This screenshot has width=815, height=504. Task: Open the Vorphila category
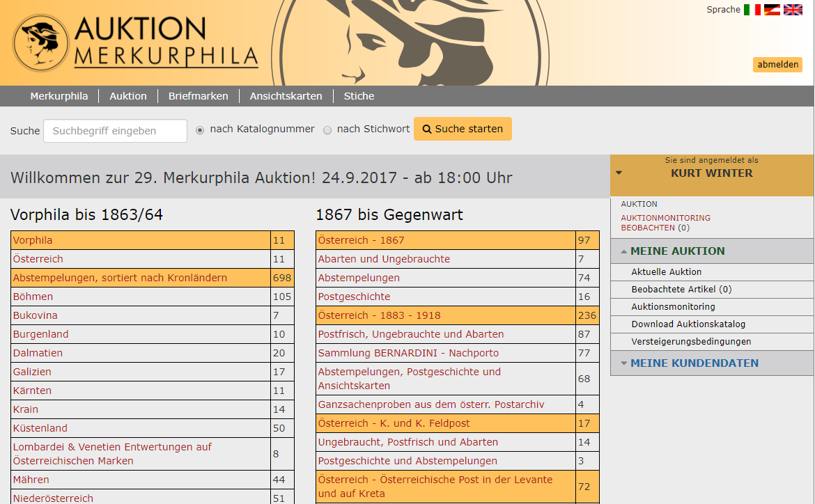pyautogui.click(x=33, y=241)
